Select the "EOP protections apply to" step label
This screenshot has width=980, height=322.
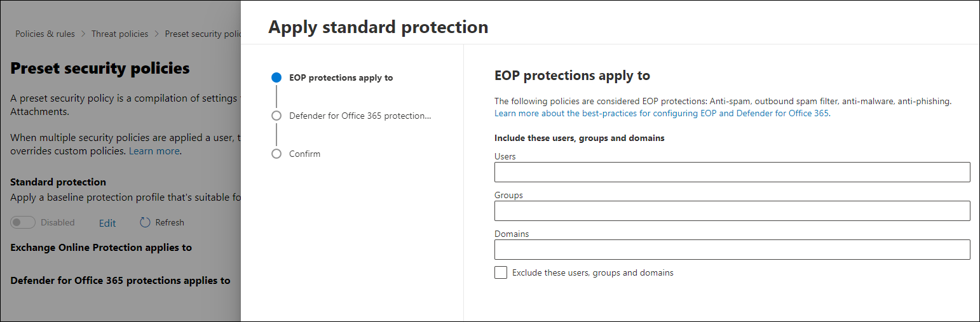(x=341, y=77)
